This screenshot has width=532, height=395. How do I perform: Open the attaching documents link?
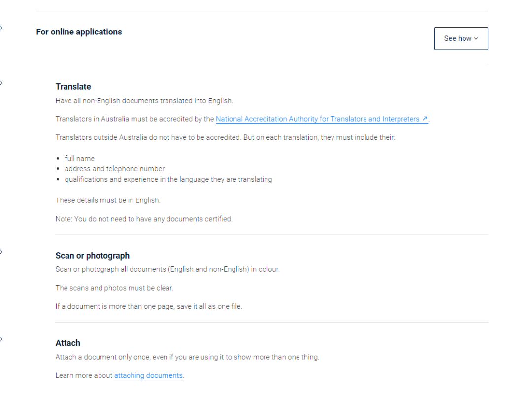[148, 376]
